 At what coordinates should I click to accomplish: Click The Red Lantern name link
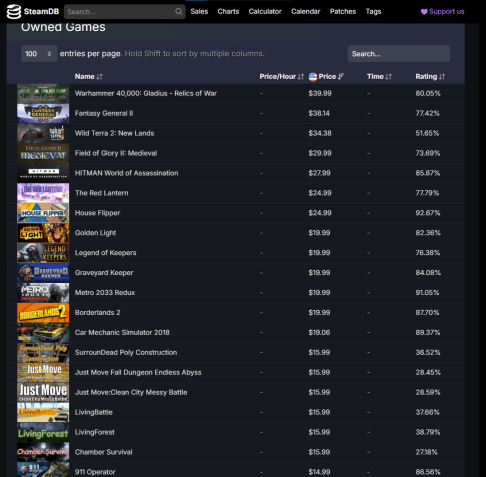point(102,193)
